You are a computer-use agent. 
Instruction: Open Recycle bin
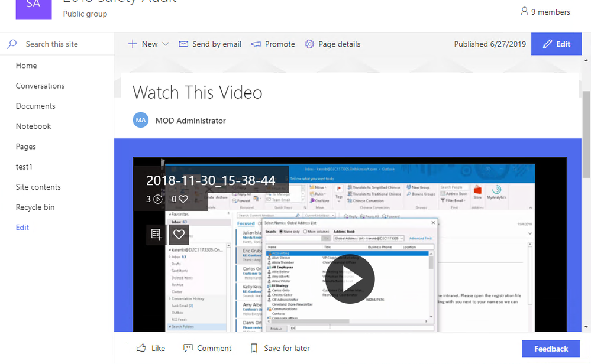click(x=35, y=207)
